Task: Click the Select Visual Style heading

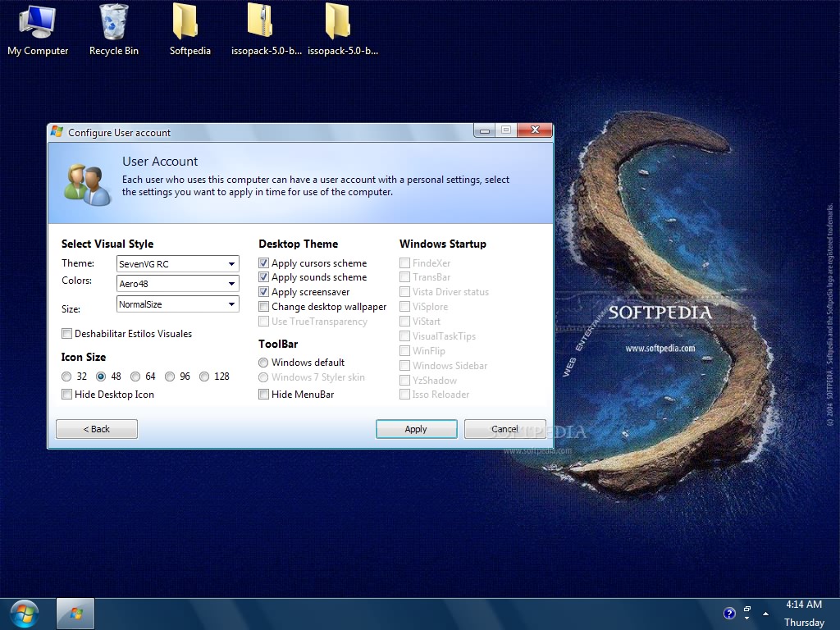Action: (x=107, y=244)
